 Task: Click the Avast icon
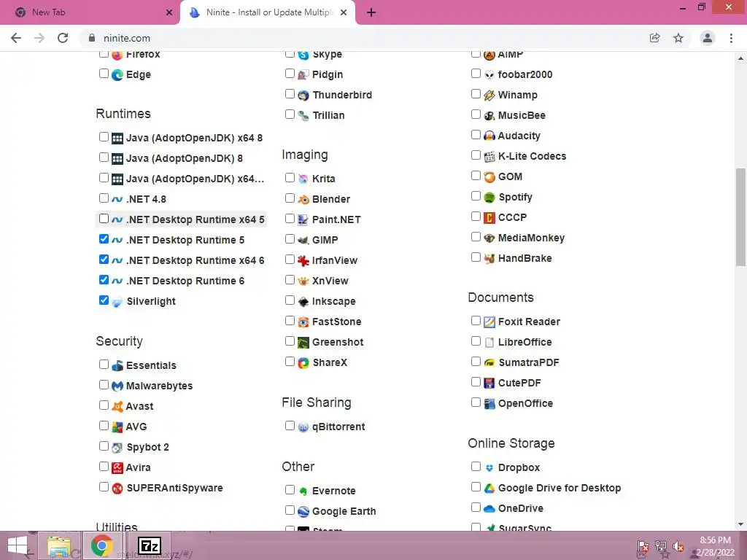click(x=117, y=407)
